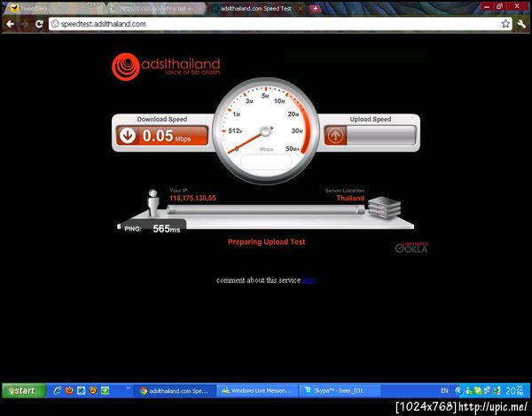Open the 'here' comment link
Screen dimensions: 532x416
pyautogui.click(x=309, y=280)
